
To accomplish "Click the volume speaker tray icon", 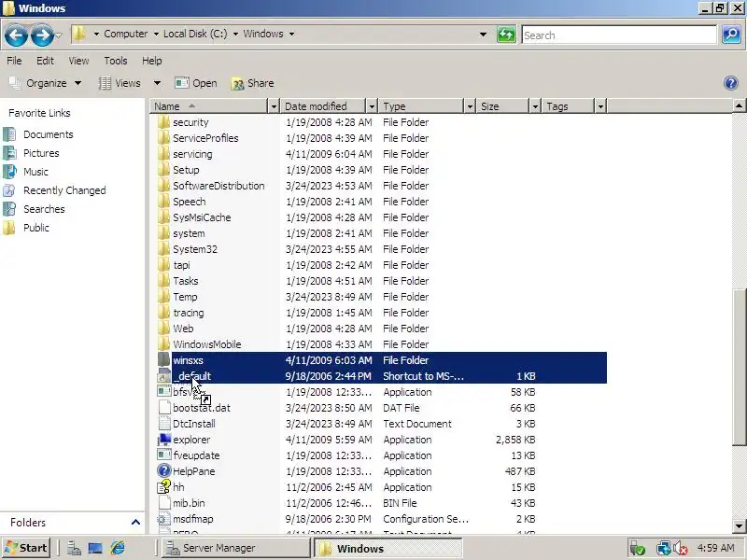I will pyautogui.click(x=681, y=548).
